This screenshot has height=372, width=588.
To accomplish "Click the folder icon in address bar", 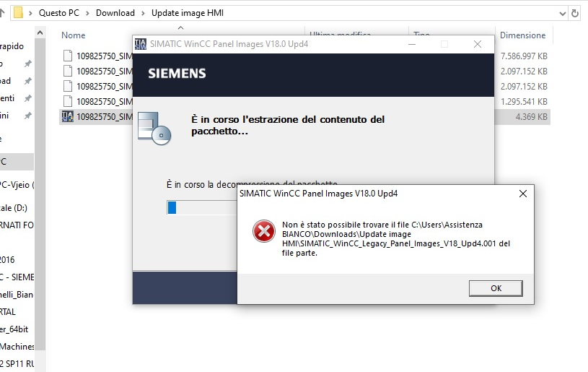I will click(x=19, y=13).
